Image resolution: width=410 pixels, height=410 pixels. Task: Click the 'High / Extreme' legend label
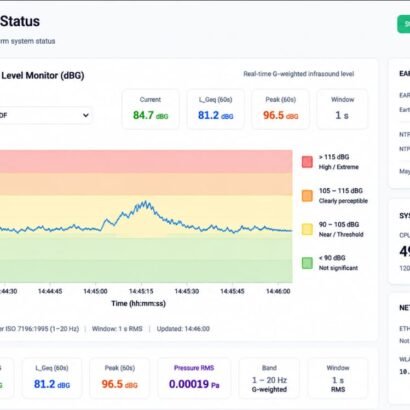[339, 167]
